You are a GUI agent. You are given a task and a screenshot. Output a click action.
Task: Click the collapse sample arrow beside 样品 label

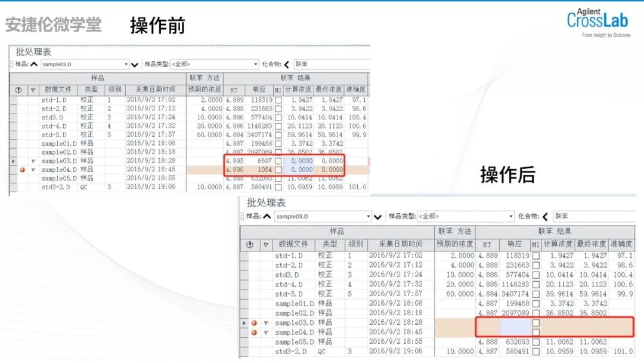pyautogui.click(x=33, y=64)
